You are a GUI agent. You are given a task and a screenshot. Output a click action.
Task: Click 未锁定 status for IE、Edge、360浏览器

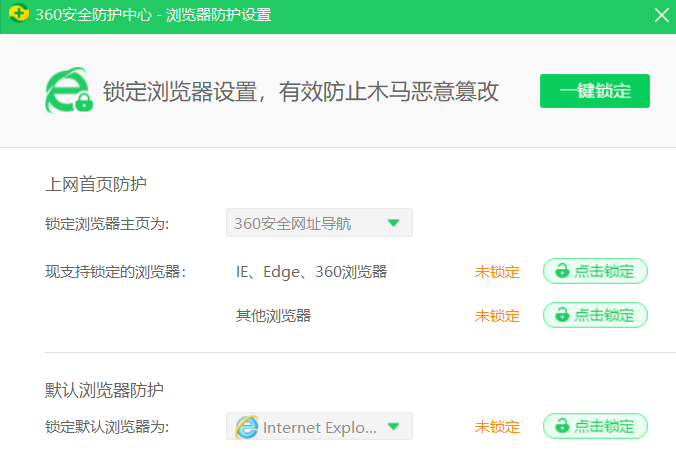tap(497, 272)
